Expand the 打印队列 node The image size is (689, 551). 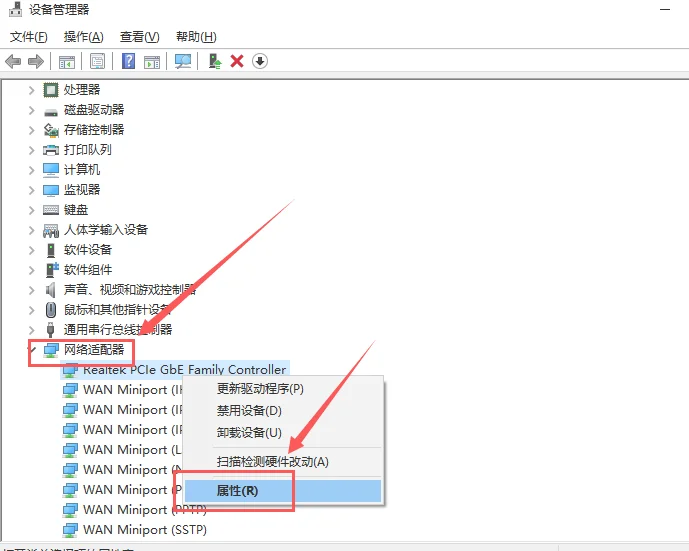coord(31,150)
